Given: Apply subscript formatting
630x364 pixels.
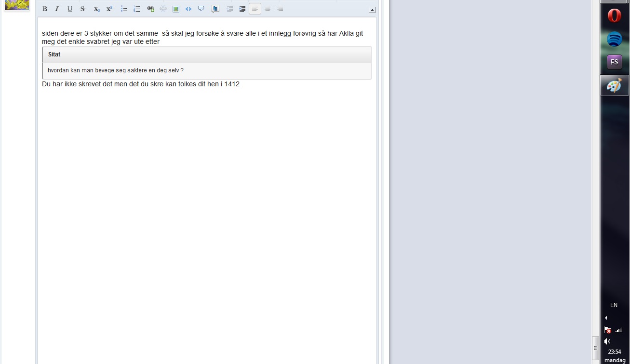Looking at the screenshot, I should (96, 9).
